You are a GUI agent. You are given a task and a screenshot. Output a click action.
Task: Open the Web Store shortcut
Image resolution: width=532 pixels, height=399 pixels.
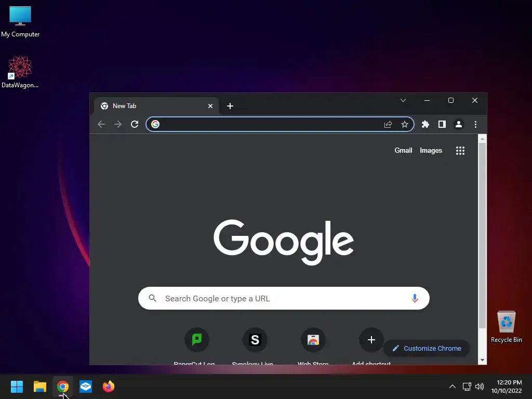click(x=313, y=340)
